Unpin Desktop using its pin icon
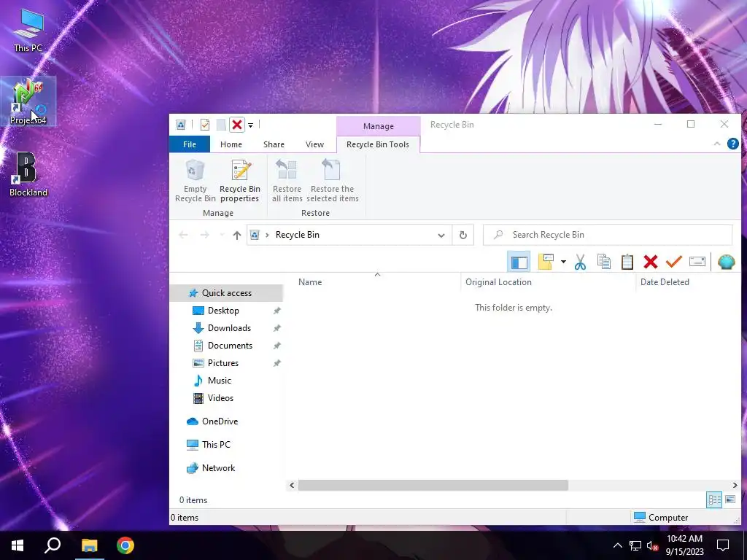The image size is (747, 560). [x=276, y=311]
